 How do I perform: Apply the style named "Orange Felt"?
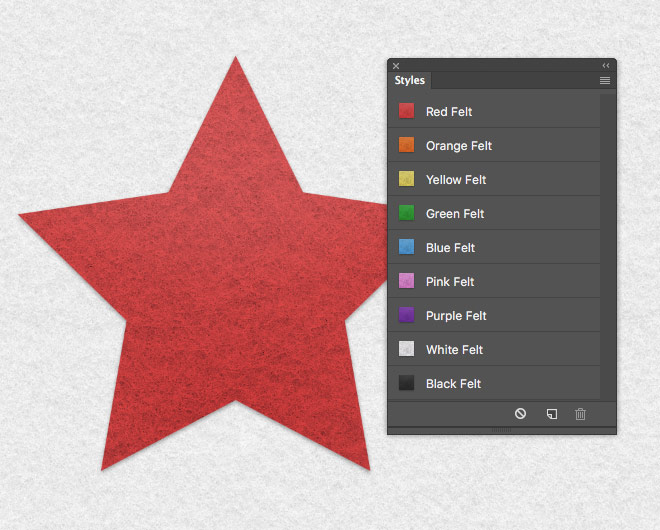click(494, 145)
